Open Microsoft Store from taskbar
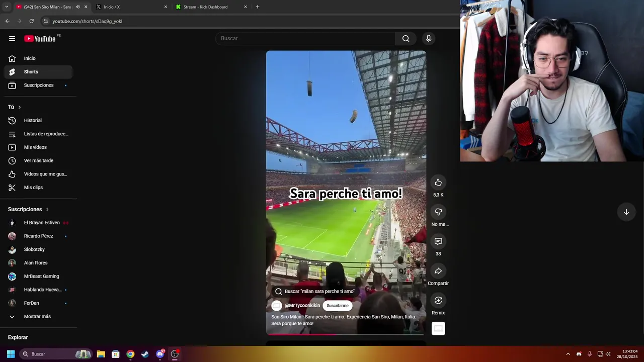Screen dimensions: 644x362 pyautogui.click(x=115, y=354)
